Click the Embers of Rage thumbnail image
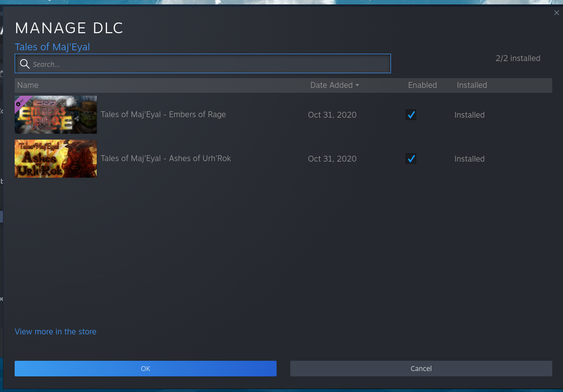 tap(56, 114)
